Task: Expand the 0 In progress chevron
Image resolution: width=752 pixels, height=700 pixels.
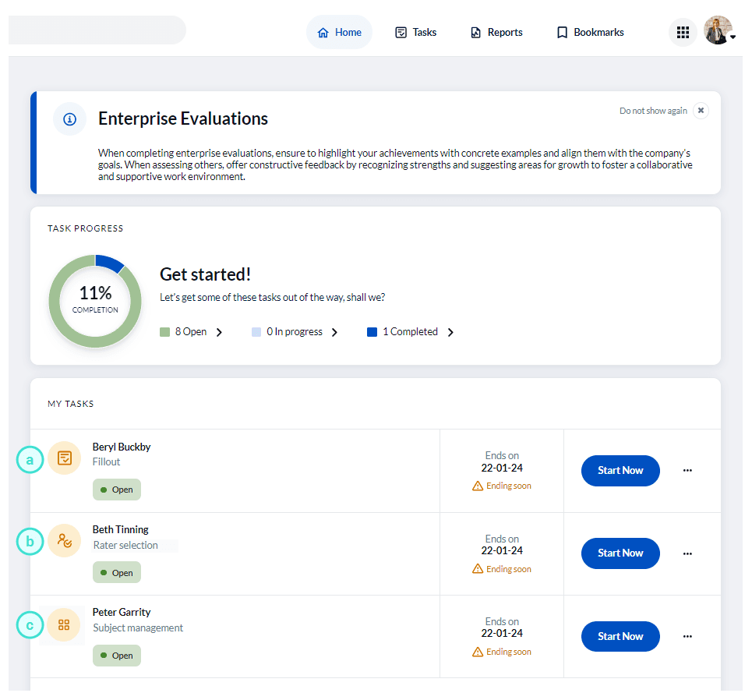Action: point(334,332)
